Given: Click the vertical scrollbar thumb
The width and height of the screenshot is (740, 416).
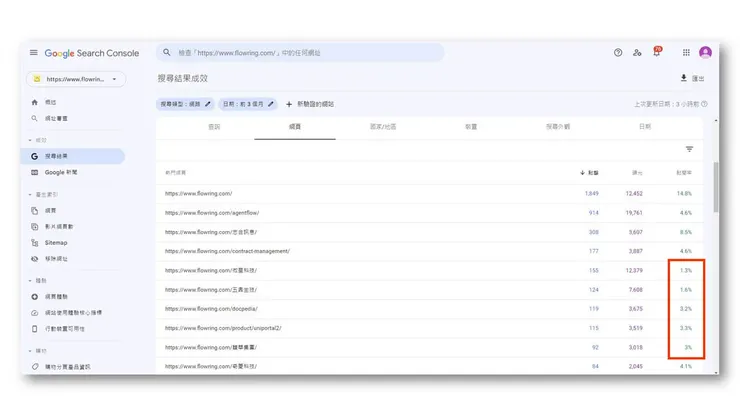Looking at the screenshot, I should [716, 187].
